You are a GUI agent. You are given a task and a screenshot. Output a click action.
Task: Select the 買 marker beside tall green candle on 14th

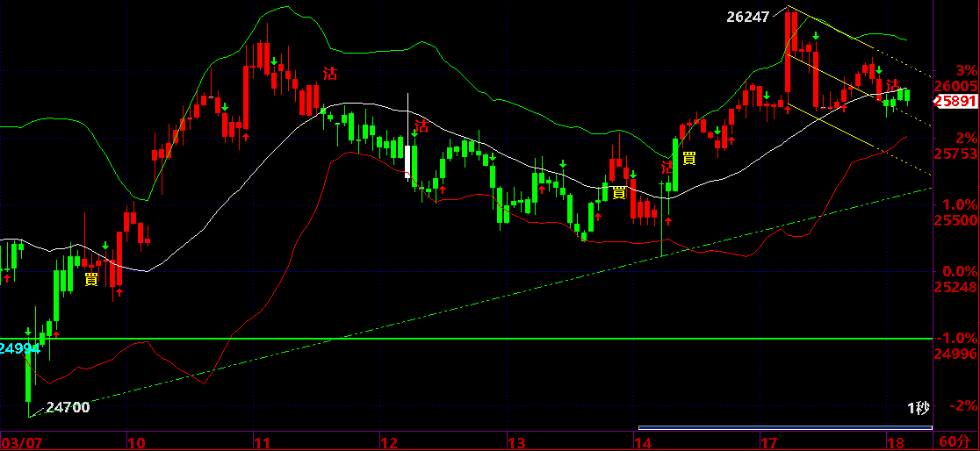click(x=689, y=157)
